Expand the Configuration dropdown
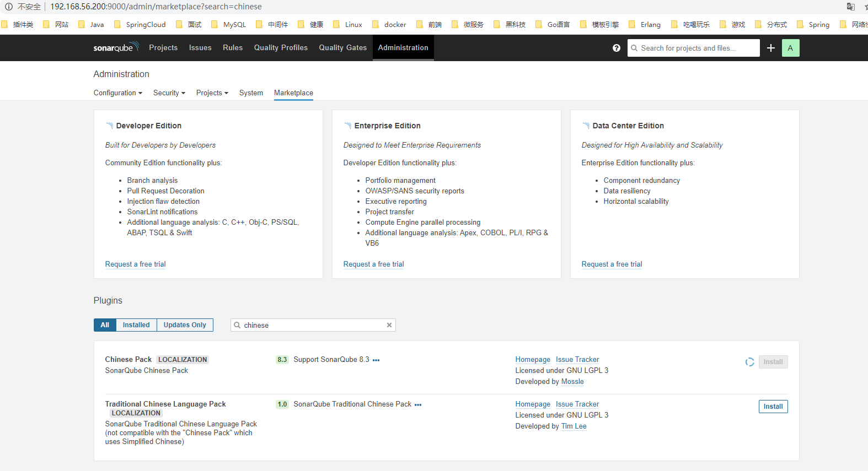Screen dimensions: 868x471 (118, 93)
